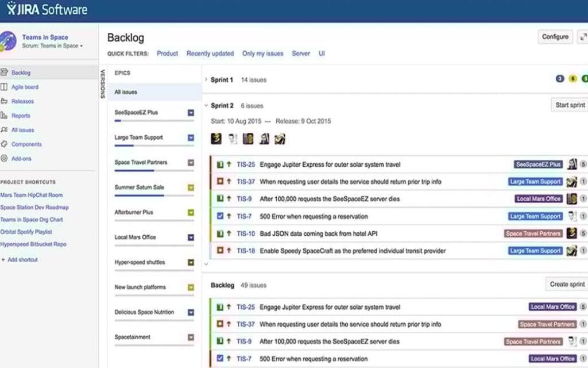The image size is (588, 368).
Task: Open the Hyperspeed Bitbucket Repo shortcut
Action: point(33,244)
